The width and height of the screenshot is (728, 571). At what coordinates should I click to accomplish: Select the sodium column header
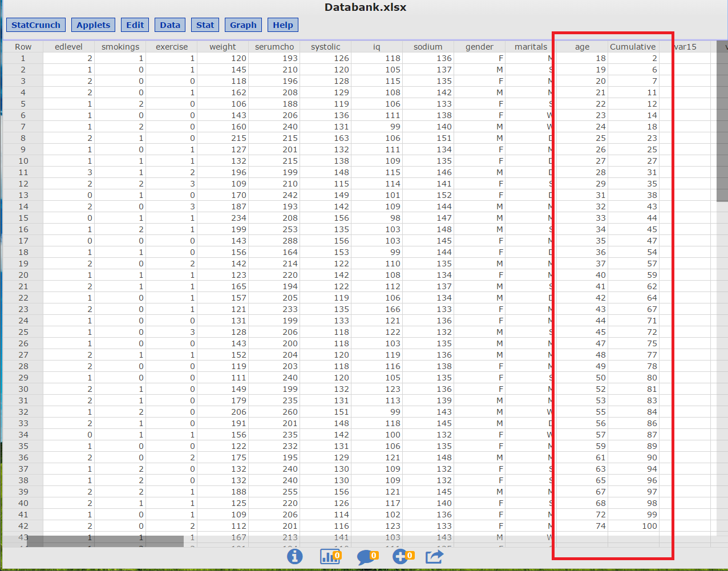428,47
